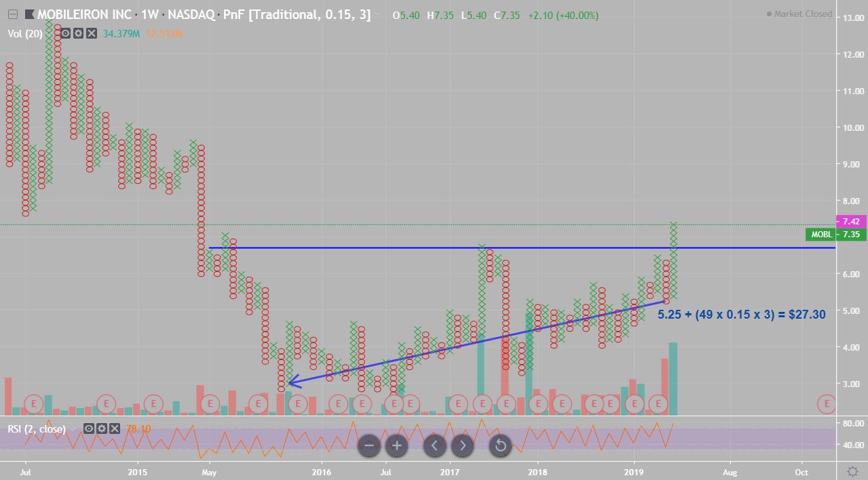This screenshot has height=480, width=868.
Task: Click the green MOBL 7.35 price label
Action: [835, 235]
